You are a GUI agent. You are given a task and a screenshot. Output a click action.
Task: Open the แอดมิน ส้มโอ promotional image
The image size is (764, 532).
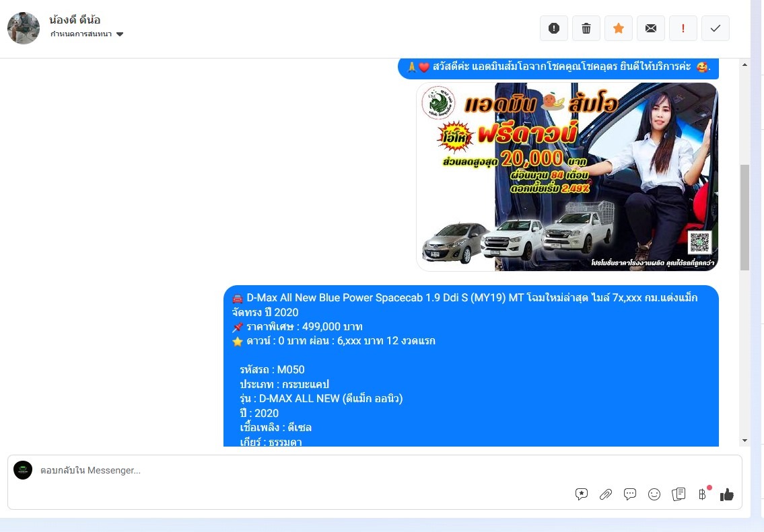pyautogui.click(x=567, y=177)
